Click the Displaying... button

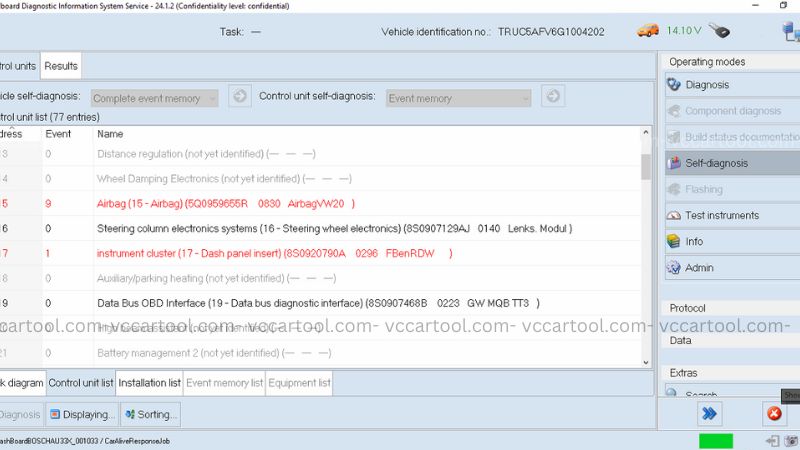pyautogui.click(x=82, y=414)
